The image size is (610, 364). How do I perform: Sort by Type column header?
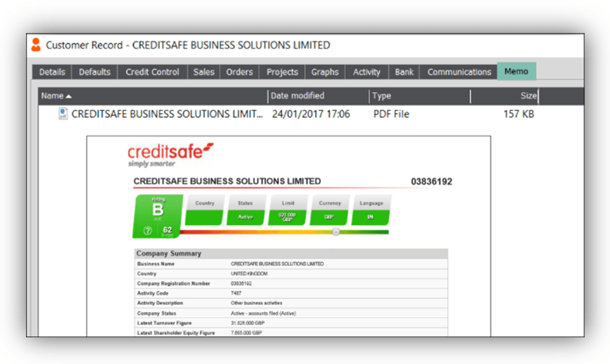coord(420,96)
